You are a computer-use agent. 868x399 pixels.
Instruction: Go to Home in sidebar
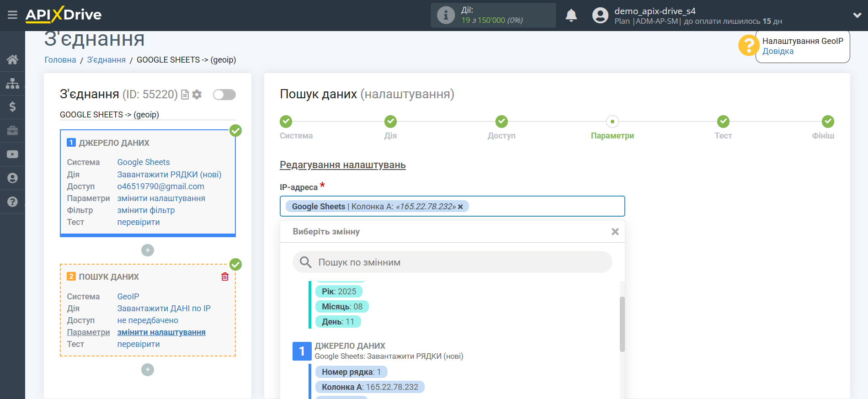[x=12, y=59]
